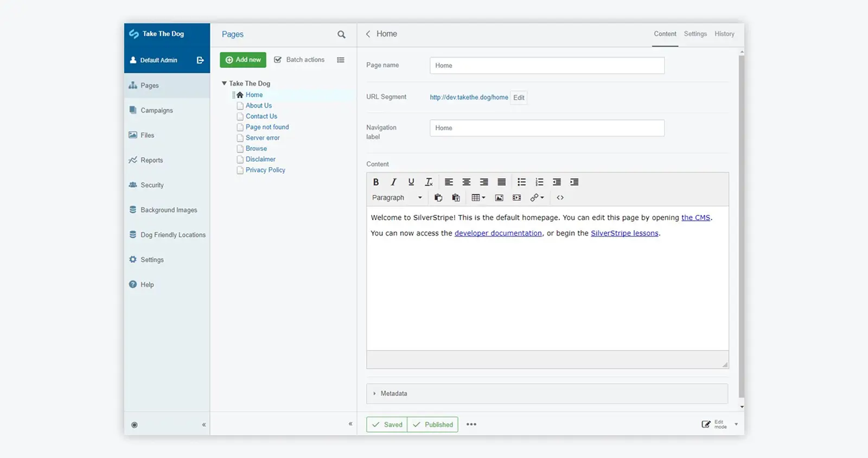Screen dimensions: 868x458
Task: Increase indent of paragraph
Action: [x=575, y=182]
